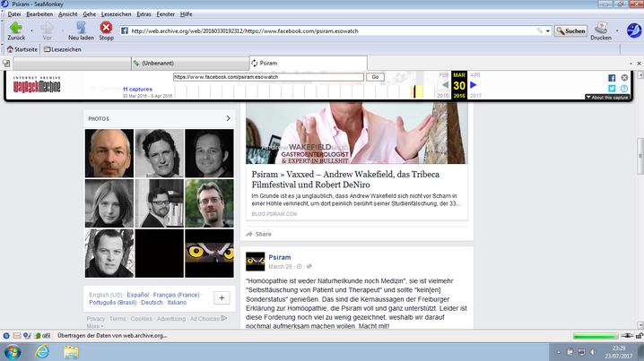The height and width of the screenshot is (361, 644).
Task: Open the Zurück history dropdown arrow
Action: coord(31,30)
